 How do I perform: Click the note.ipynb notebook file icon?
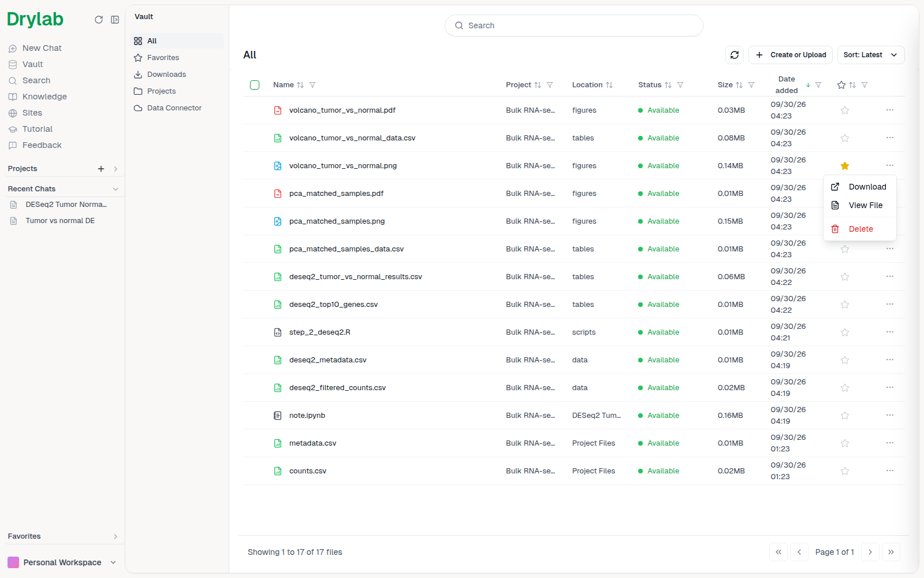click(x=278, y=416)
